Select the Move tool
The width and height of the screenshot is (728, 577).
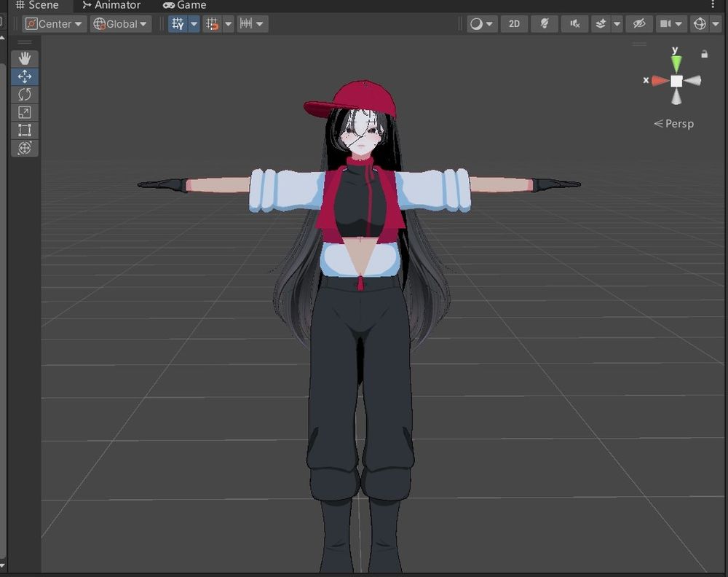point(25,76)
